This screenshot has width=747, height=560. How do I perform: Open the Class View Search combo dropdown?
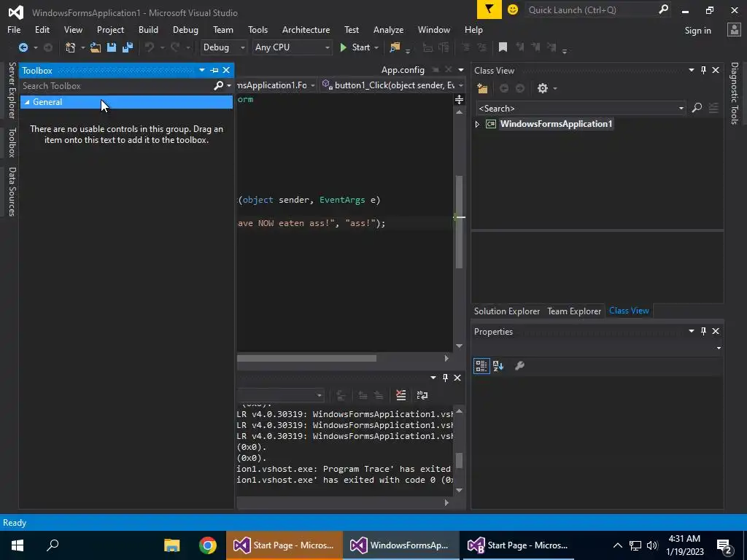coord(681,109)
